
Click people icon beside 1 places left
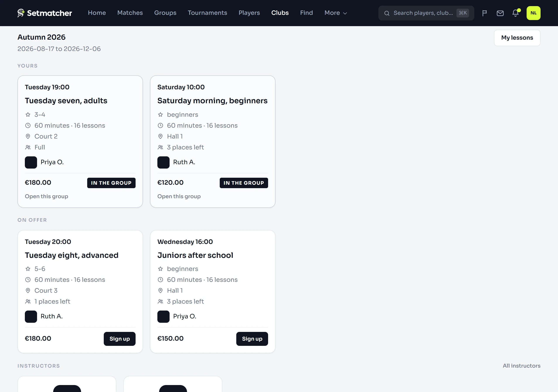[x=28, y=302]
